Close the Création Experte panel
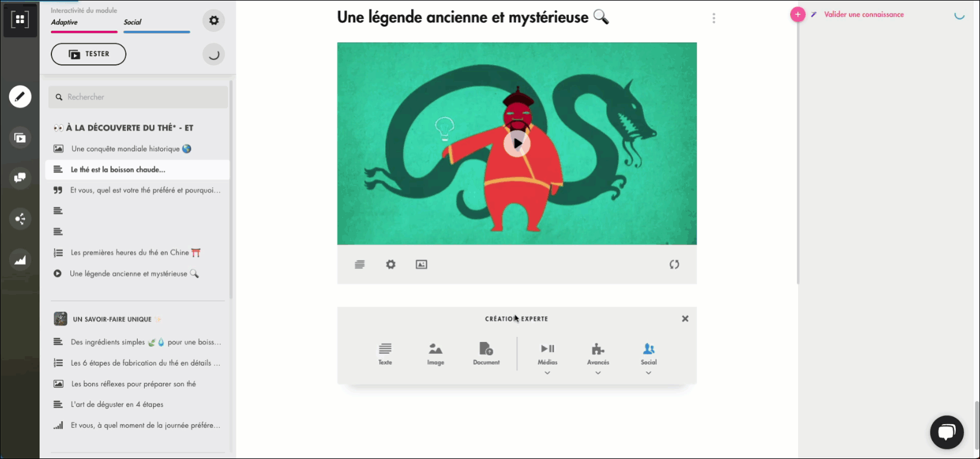Screen dimensions: 980x459 [685, 318]
